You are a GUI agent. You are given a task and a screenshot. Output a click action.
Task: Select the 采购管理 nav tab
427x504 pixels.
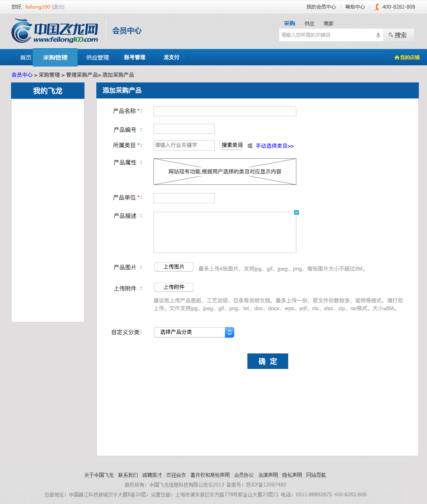click(55, 58)
